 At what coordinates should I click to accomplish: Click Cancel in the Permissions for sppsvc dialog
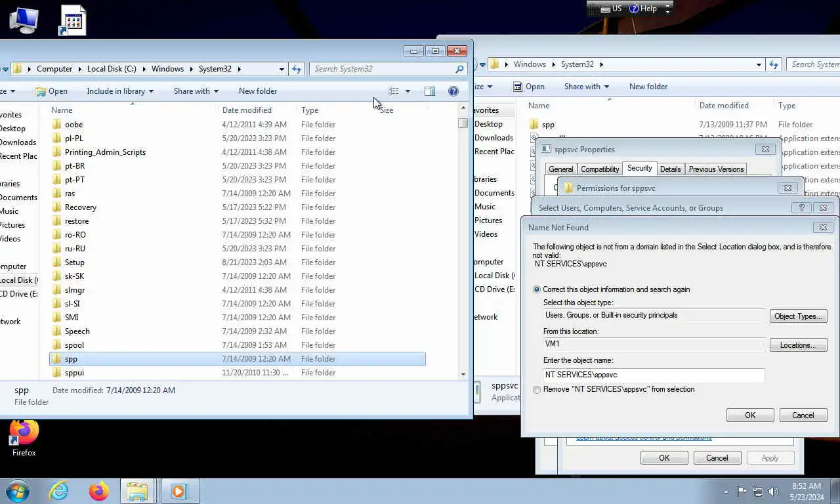717,458
